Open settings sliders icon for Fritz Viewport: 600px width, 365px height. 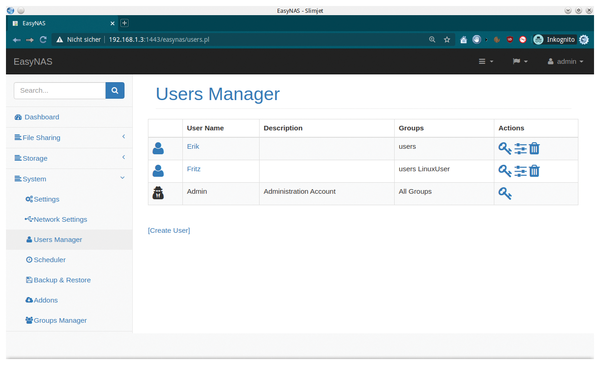[520, 171]
